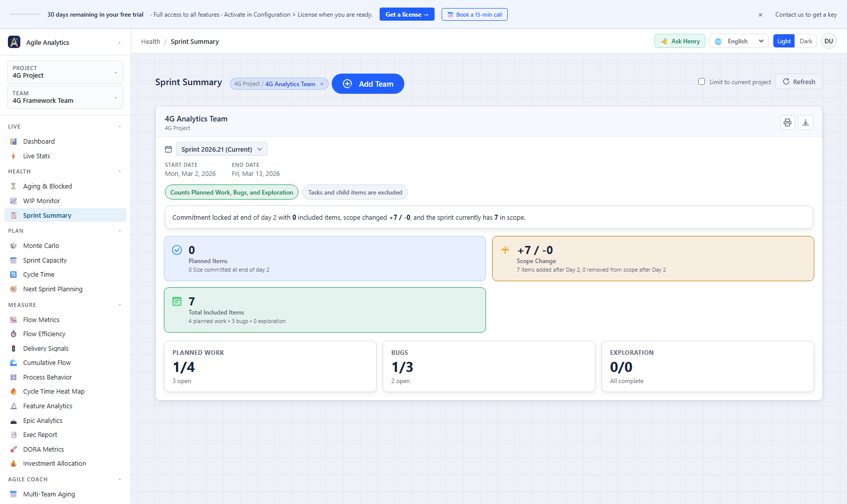
Task: Click the Agile Analytics logo icon
Action: (x=14, y=42)
